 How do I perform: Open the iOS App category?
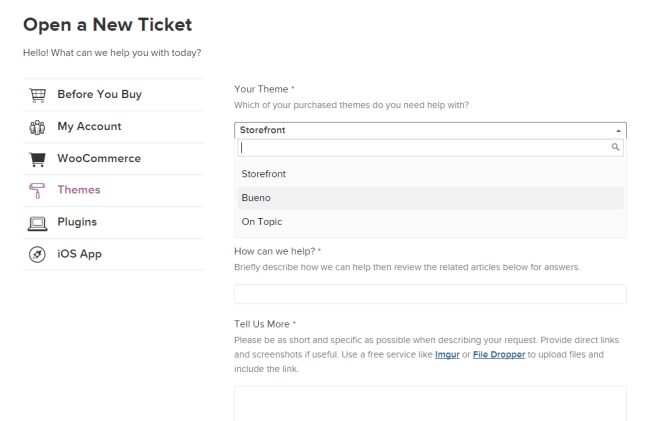(114, 254)
